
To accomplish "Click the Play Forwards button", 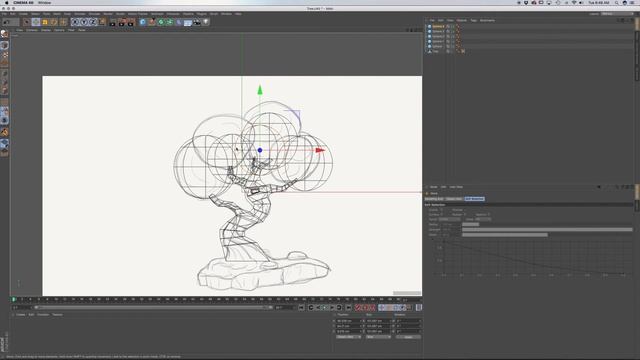I will 324,307.
